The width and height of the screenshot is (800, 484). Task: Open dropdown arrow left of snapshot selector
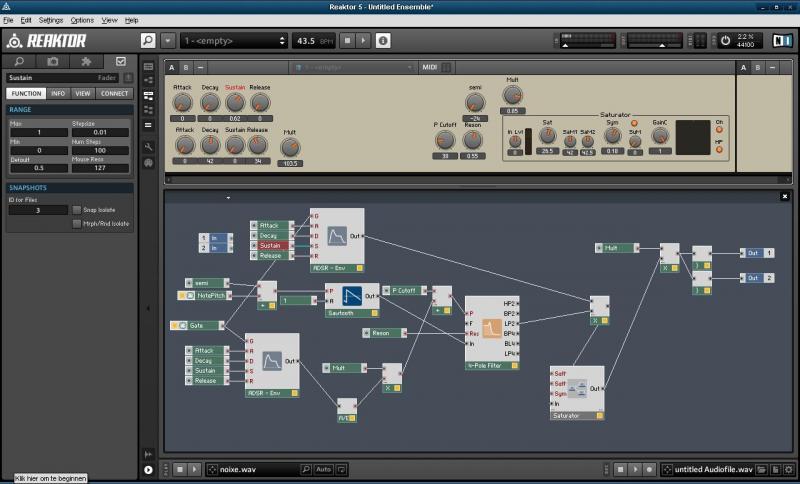pyautogui.click(x=168, y=40)
